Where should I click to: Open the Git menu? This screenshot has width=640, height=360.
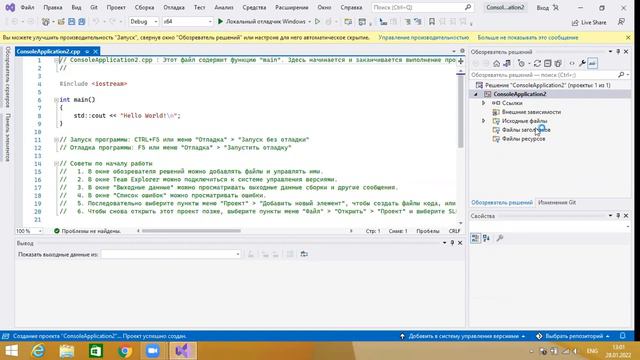[94, 7]
